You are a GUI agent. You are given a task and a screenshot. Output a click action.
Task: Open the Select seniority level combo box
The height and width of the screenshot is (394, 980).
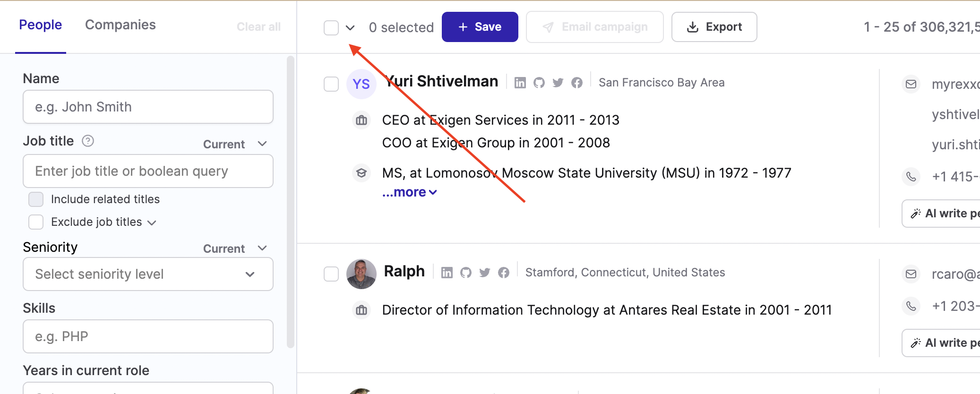[148, 274]
